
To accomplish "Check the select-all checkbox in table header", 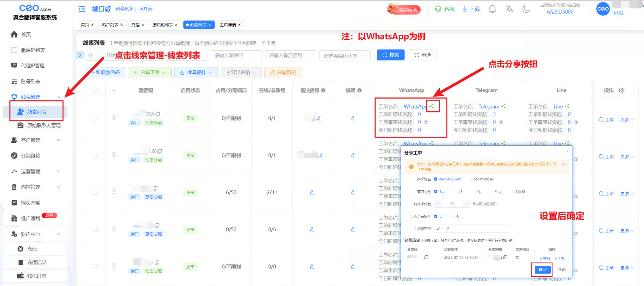I will (95, 90).
